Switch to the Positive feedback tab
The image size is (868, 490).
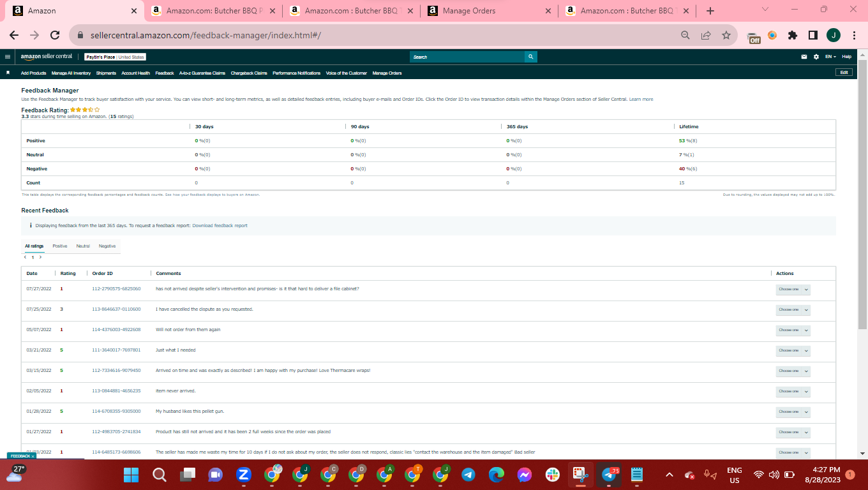(x=60, y=246)
